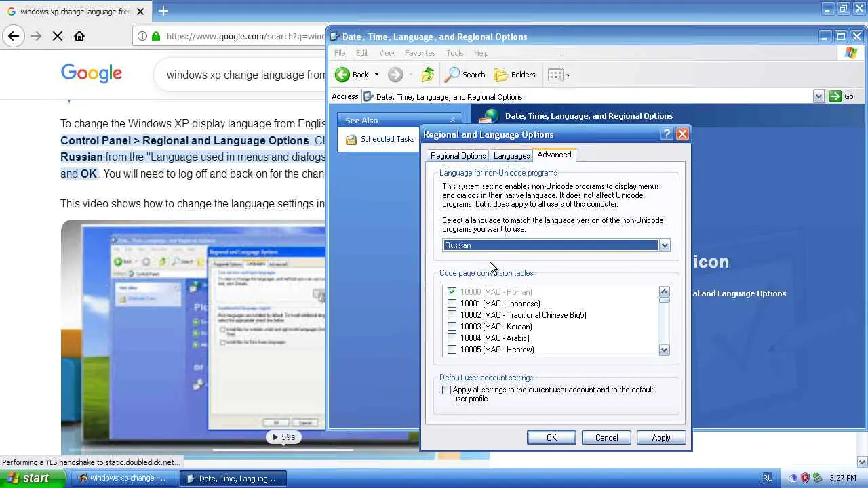Click the Views icon in Explorer toolbar
The height and width of the screenshot is (488, 868).
[555, 75]
